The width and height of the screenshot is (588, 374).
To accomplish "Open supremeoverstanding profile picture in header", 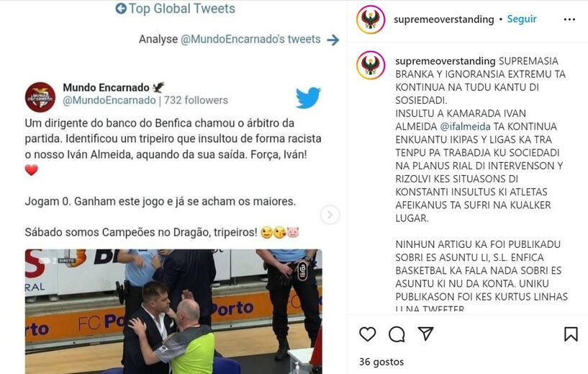I will [x=371, y=19].
